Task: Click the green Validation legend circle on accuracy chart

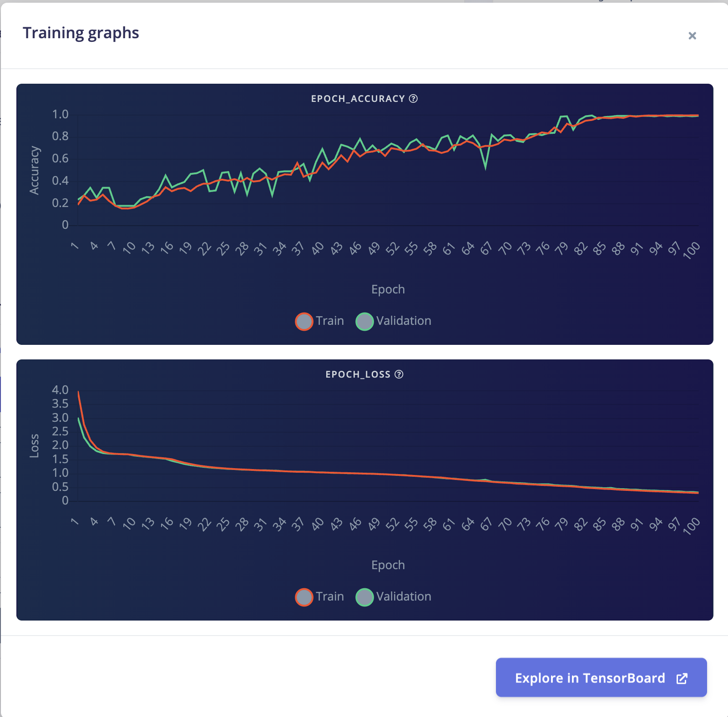Action: click(364, 321)
